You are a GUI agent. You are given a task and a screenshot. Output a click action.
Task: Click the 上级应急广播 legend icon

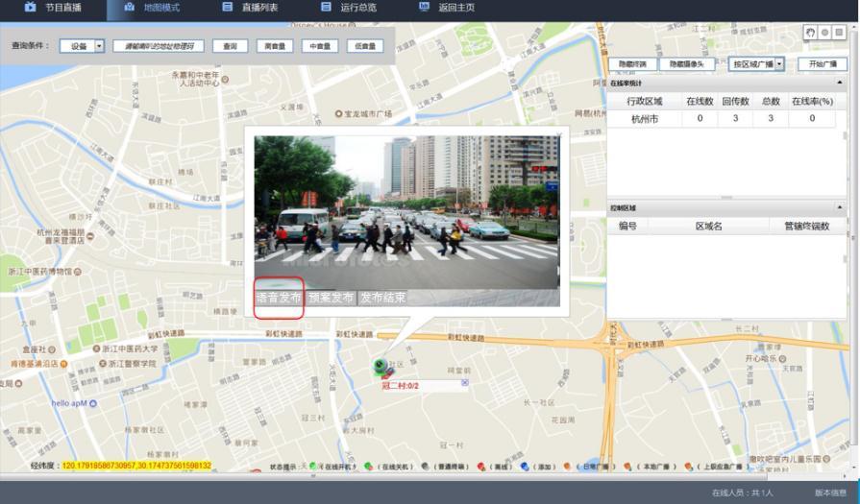tap(688, 467)
